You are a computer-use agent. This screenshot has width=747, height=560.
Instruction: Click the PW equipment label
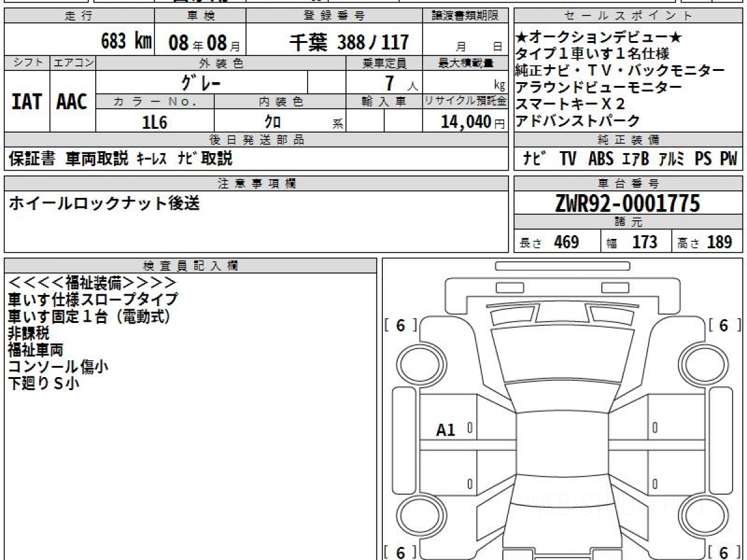(x=728, y=159)
